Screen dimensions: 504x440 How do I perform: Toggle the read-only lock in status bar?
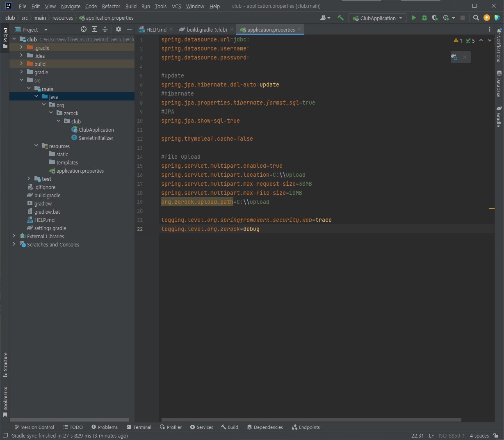click(496, 435)
